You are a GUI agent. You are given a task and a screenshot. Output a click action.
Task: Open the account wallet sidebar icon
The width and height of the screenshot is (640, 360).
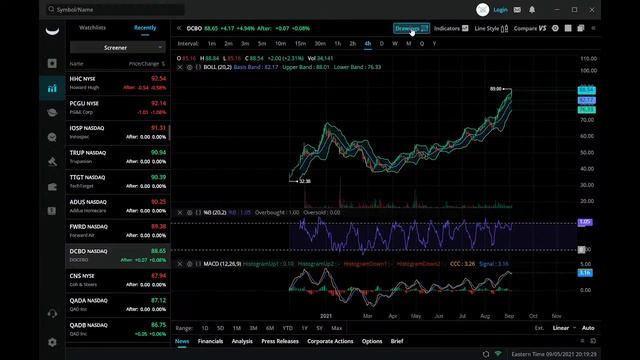click(x=52, y=187)
